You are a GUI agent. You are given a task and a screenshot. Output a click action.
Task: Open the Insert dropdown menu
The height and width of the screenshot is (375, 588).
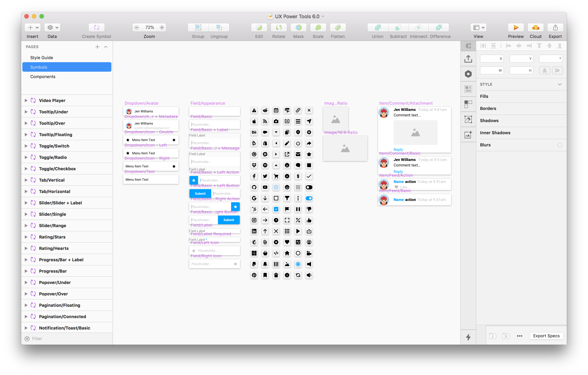32,28
